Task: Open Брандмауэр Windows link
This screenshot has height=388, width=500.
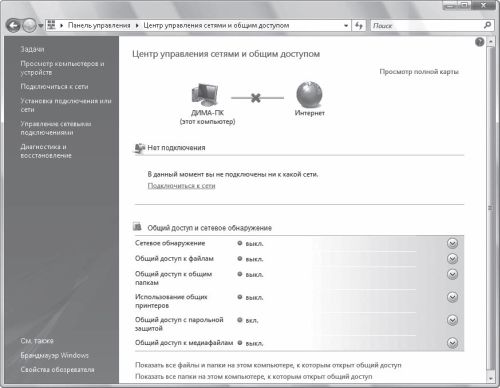Action: coord(54,355)
